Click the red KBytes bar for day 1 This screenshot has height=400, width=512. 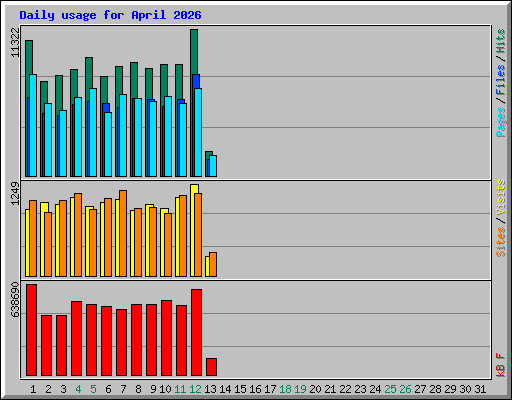click(x=32, y=330)
